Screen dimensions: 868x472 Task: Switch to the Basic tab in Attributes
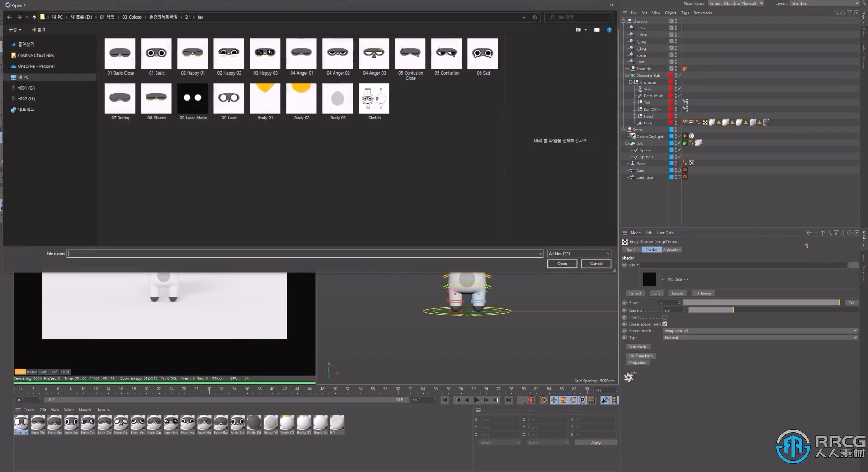[x=631, y=250]
